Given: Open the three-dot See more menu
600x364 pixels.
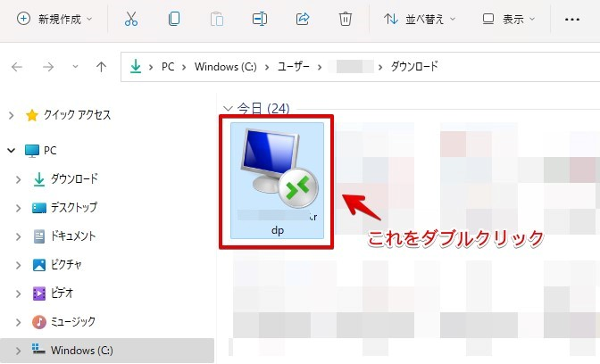Looking at the screenshot, I should click(x=572, y=19).
